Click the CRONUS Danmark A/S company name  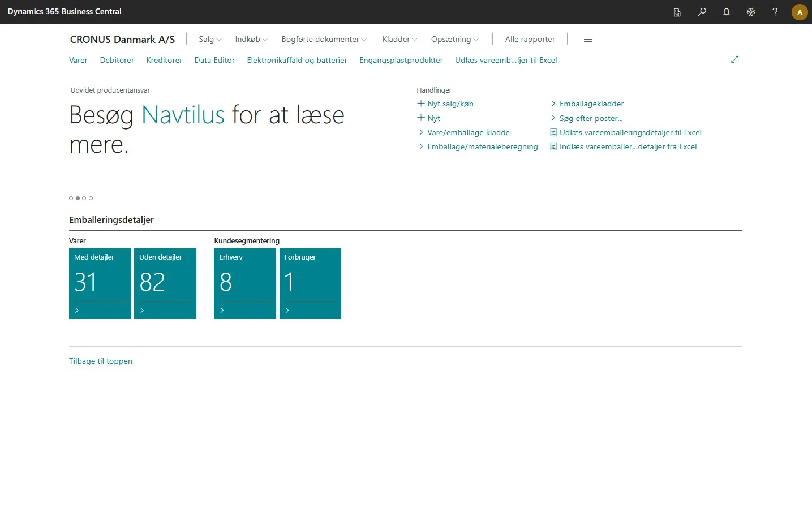[x=122, y=39]
